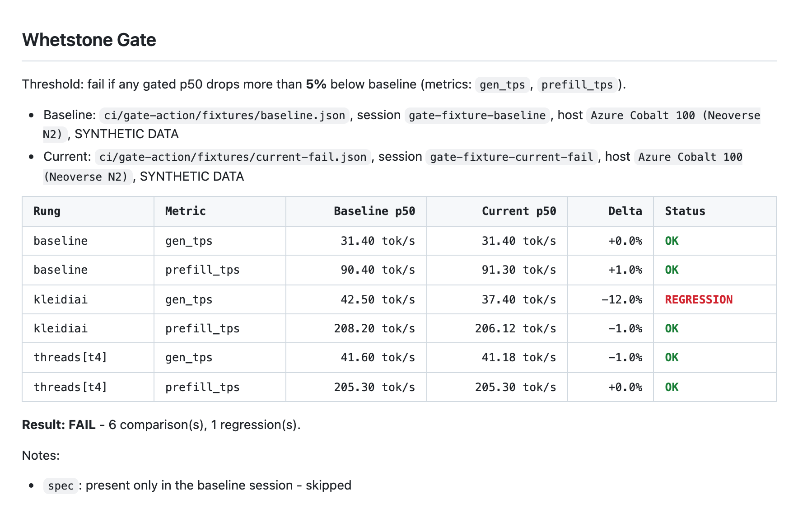Click the Whetstone Gate heading
Viewport: 798px width, 532px height.
(x=89, y=40)
